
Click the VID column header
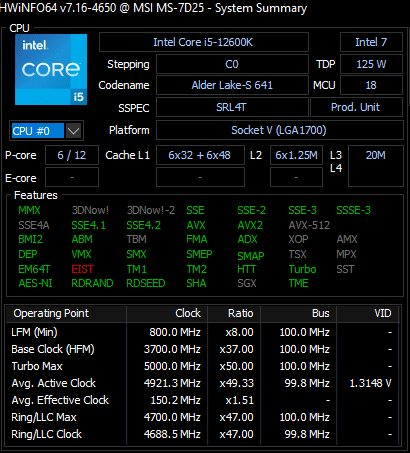pos(368,313)
